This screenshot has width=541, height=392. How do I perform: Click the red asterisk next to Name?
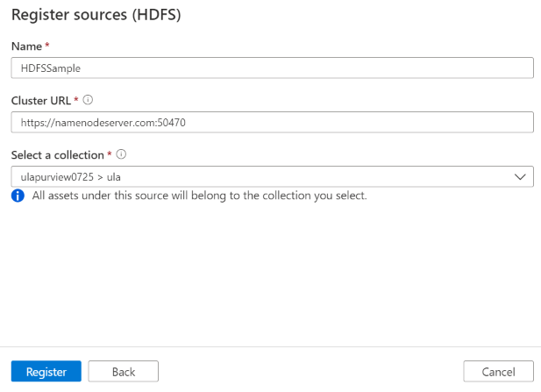pyautogui.click(x=46, y=45)
